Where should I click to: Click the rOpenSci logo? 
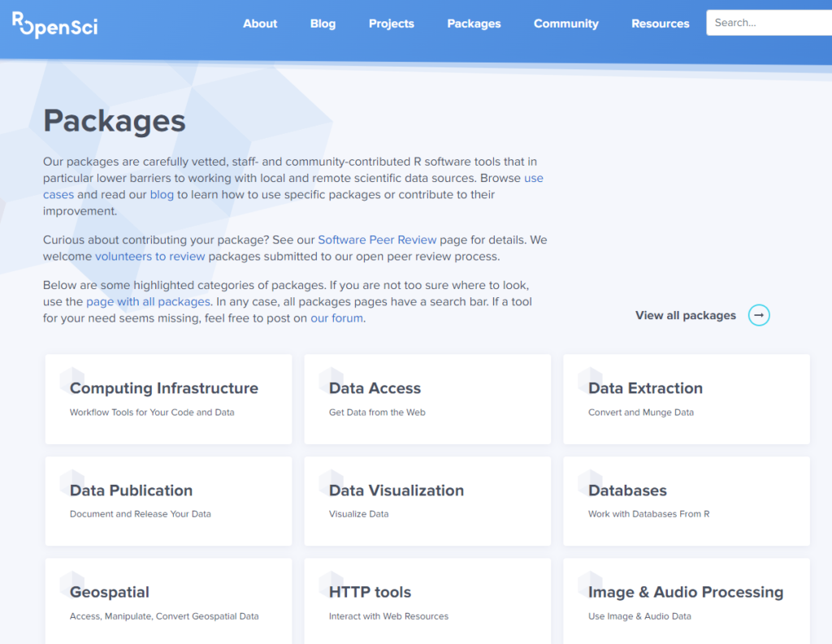click(x=54, y=25)
